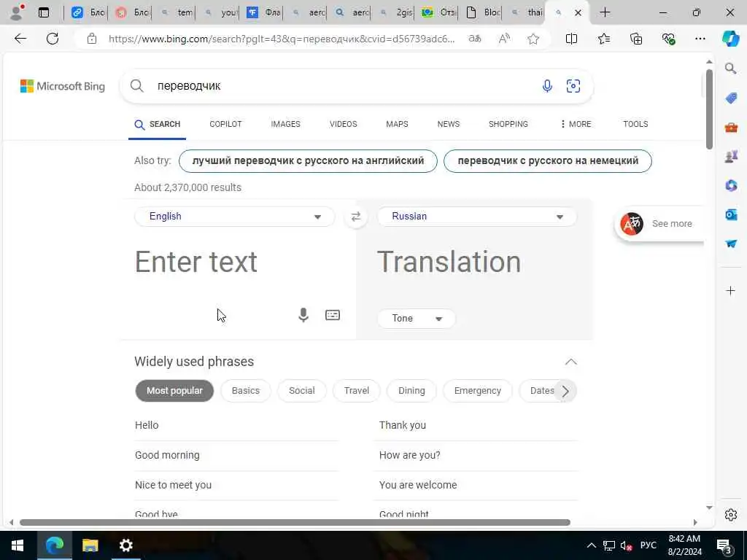Open the sidebar games chess icon
The height and width of the screenshot is (560, 747).
731,156
